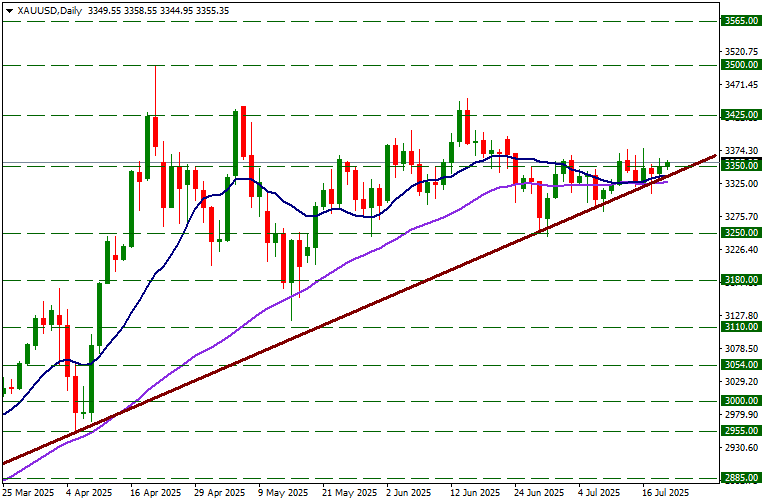Select the 3500.00 level price label
The image size is (765, 504).
(741, 65)
